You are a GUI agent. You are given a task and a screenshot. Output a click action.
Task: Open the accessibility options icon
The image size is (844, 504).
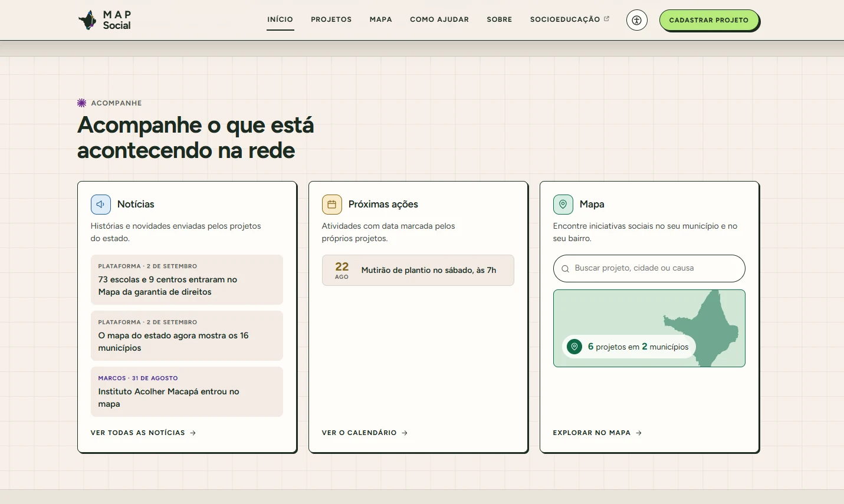point(636,20)
